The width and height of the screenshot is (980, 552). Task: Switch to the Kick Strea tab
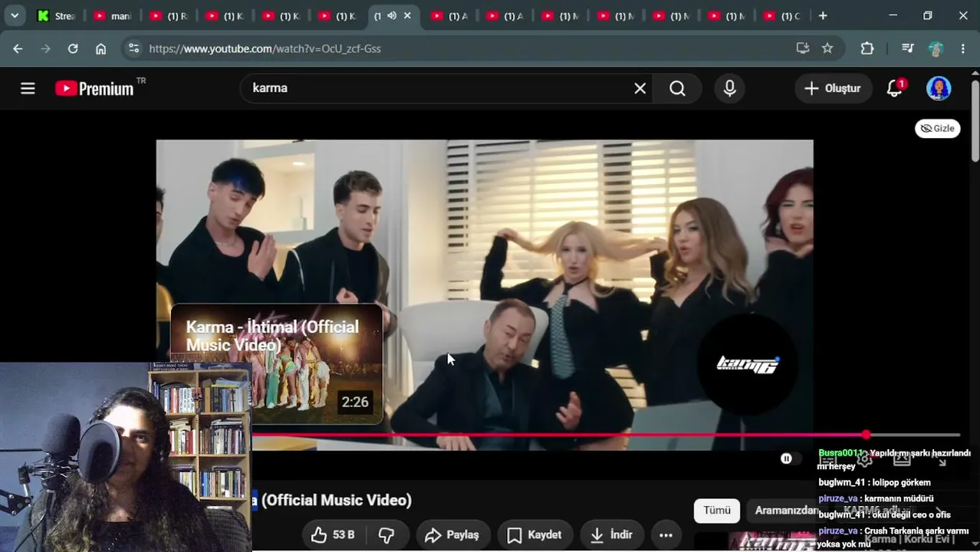(x=57, y=15)
